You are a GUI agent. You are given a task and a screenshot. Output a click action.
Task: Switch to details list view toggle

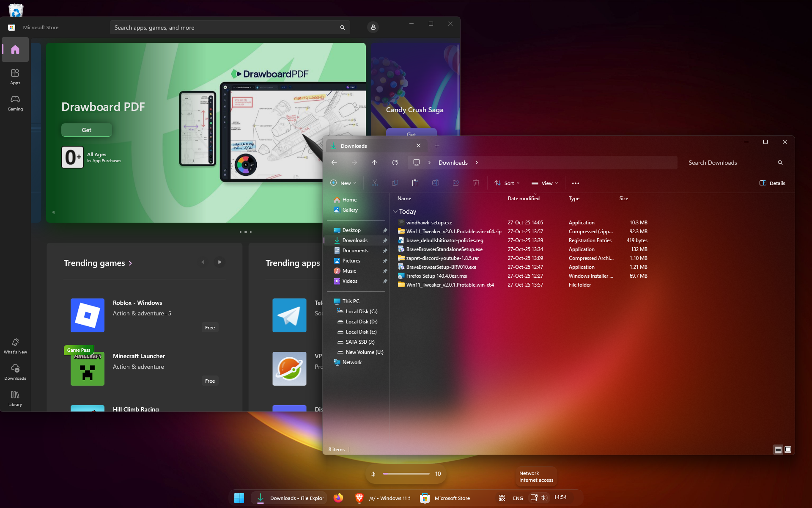tap(778, 450)
